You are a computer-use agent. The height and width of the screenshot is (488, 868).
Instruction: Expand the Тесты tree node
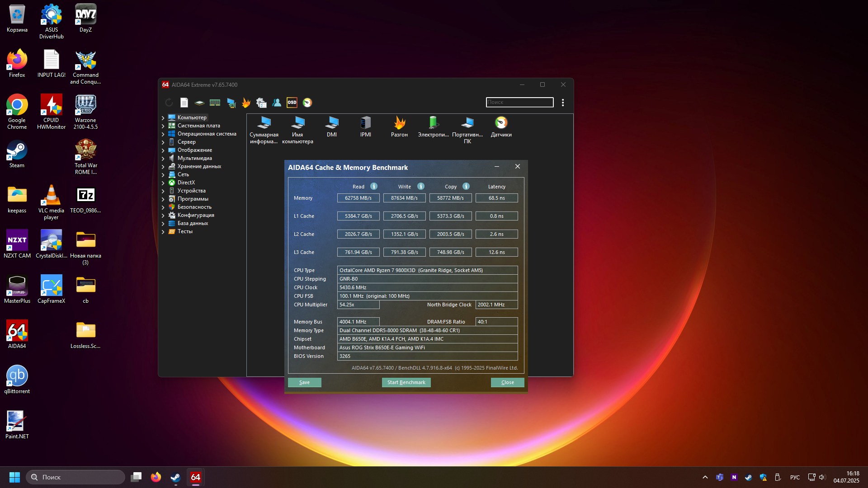[163, 231]
